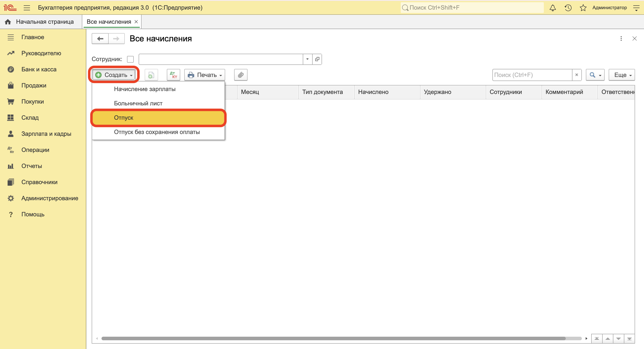The width and height of the screenshot is (644, 349).
Task: Sort by the Удержано column header
Action: 453,92
